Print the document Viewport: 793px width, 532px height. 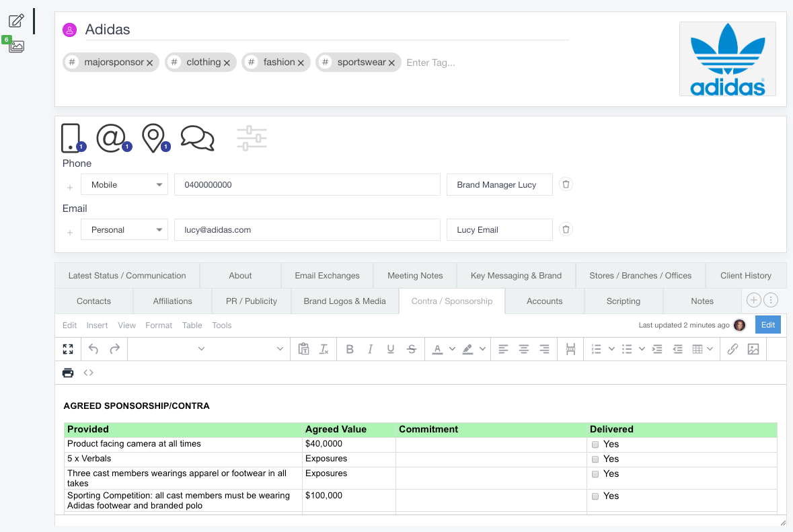click(68, 373)
